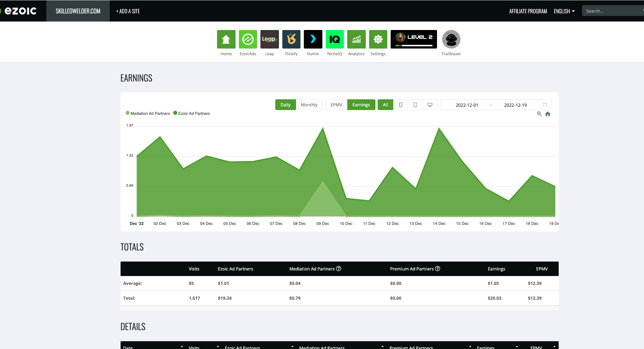Go to the Analytics icon
Image resolution: width=644 pixels, height=349 pixels.
click(356, 39)
